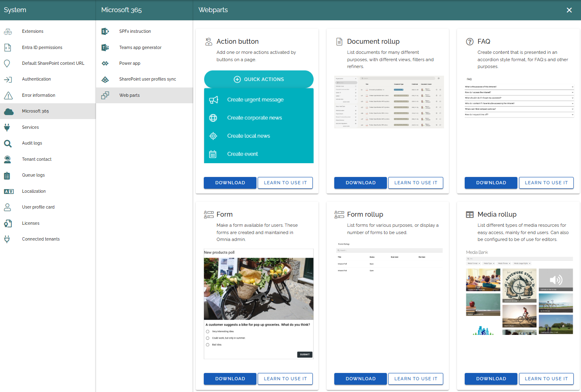This screenshot has height=392, width=581.
Task: Expand the 'Where can I find company policies' FAQ
Action: coord(519,109)
